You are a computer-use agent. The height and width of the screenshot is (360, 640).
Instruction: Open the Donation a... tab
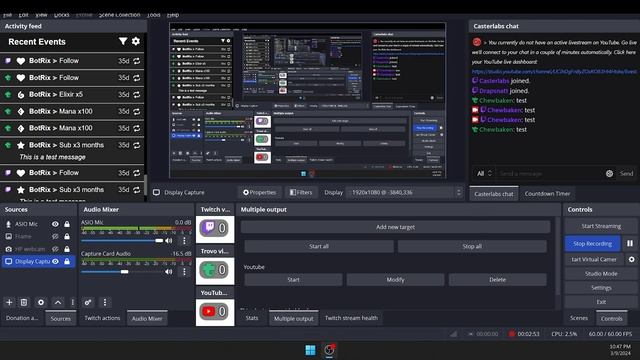[x=22, y=318]
